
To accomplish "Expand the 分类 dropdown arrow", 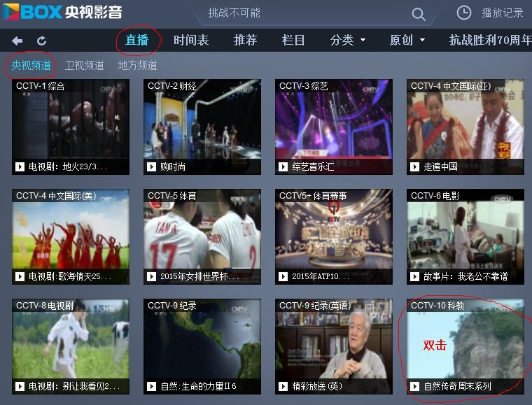I will click(x=363, y=40).
